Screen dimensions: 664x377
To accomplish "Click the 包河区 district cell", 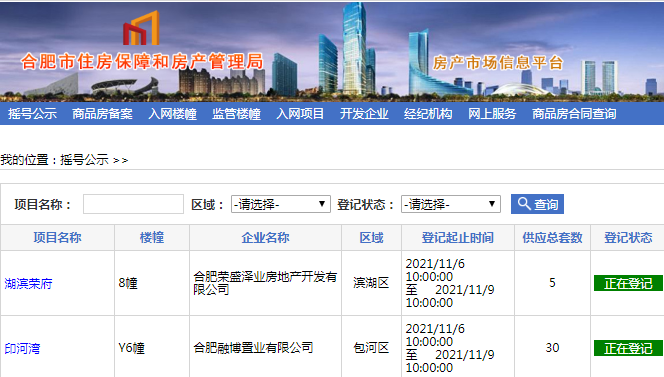I will [371, 348].
